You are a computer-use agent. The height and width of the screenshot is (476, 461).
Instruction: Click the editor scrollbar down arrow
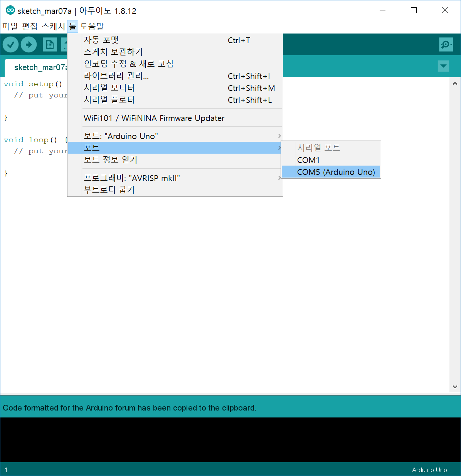coord(455,387)
